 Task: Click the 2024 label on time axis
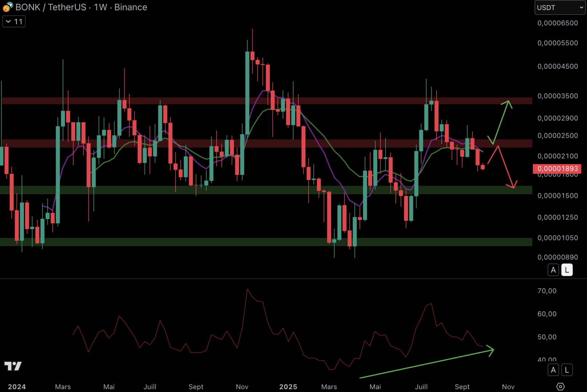(x=17, y=387)
